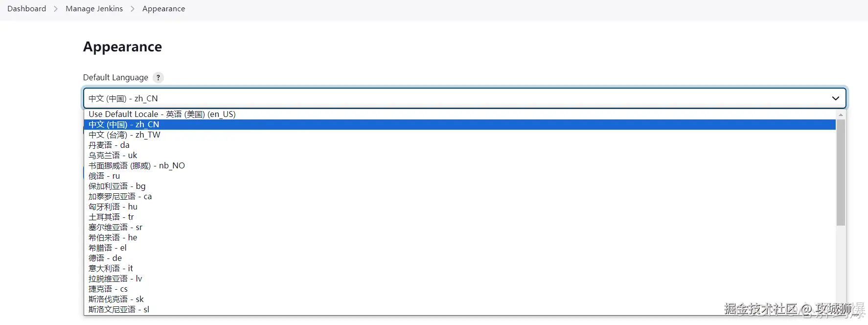The height and width of the screenshot is (325, 868).
Task: Choose the tr language option
Action: (x=111, y=217)
